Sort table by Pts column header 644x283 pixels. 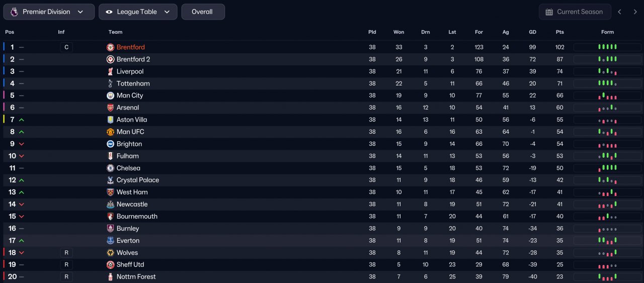click(x=560, y=32)
